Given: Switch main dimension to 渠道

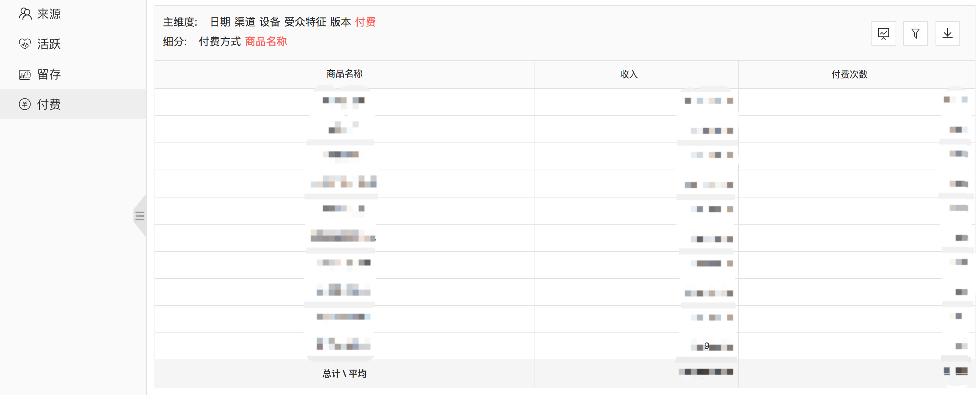Looking at the screenshot, I should [x=245, y=22].
